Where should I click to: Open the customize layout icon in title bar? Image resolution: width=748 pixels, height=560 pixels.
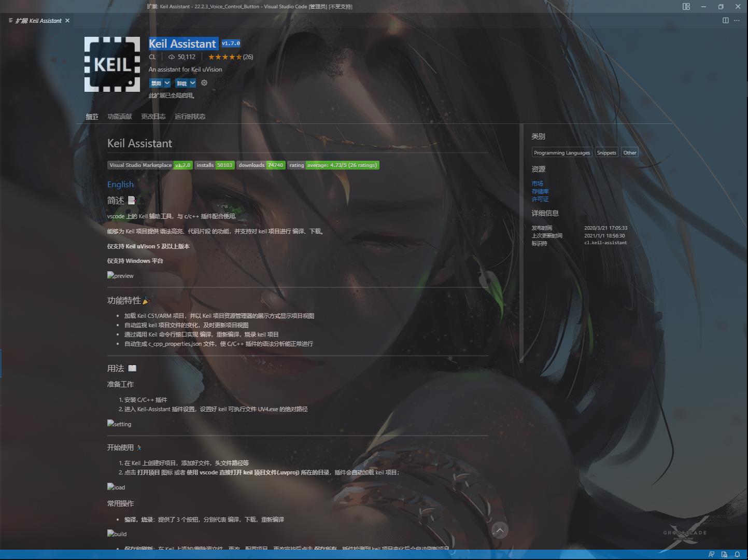pyautogui.click(x=686, y=7)
